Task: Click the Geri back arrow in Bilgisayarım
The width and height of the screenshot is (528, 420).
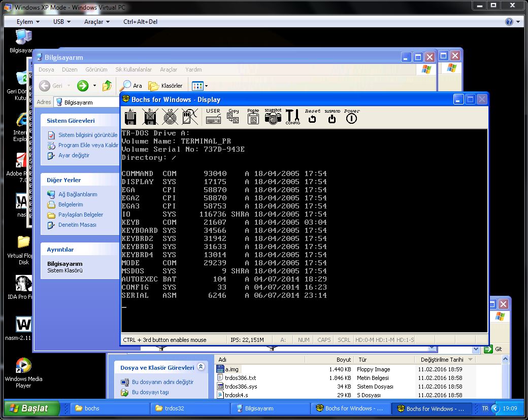Action: (51, 86)
